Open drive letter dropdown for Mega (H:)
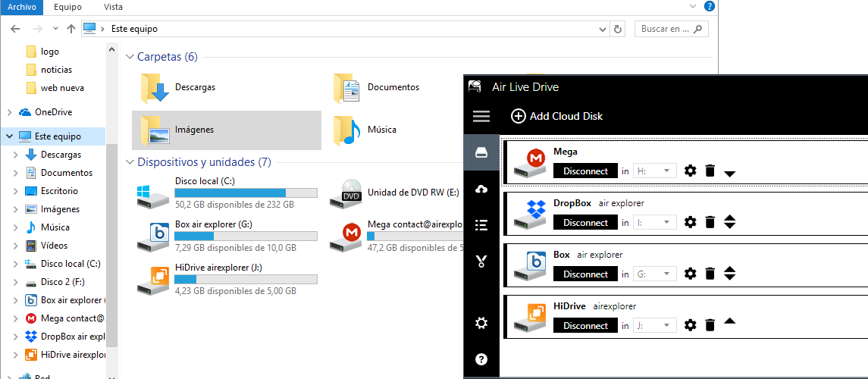Image resolution: width=868 pixels, height=379 pixels. point(655,171)
